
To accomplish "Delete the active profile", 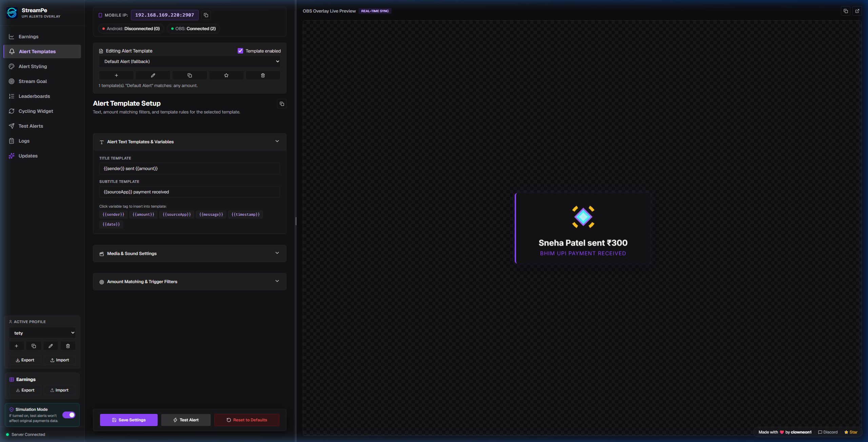I will [x=68, y=346].
